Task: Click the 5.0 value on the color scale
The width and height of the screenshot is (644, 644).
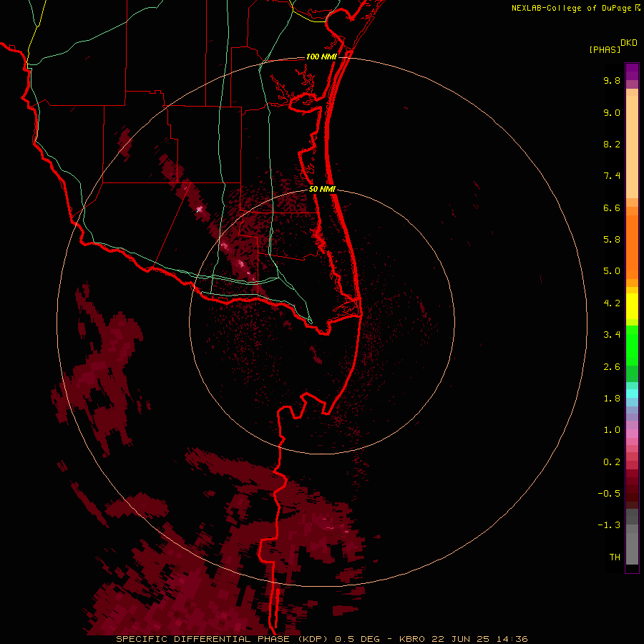Action: pos(612,271)
